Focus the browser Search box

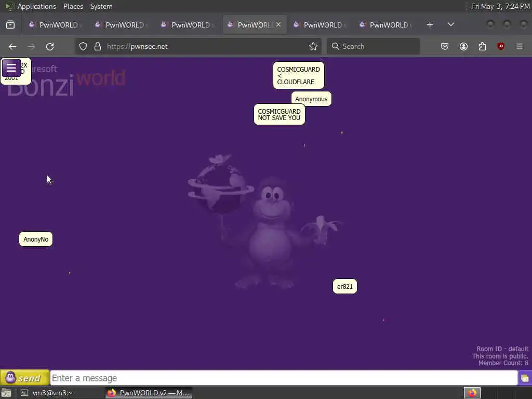(x=373, y=46)
